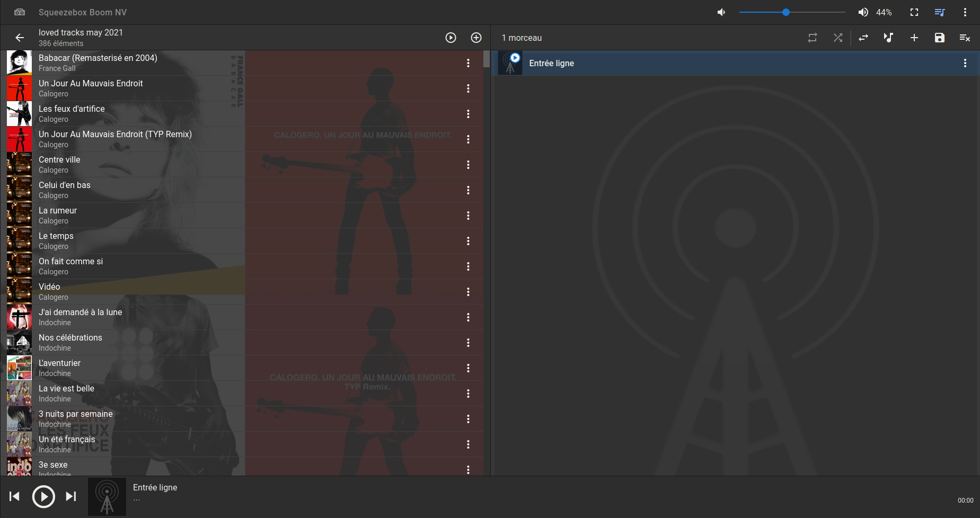This screenshot has width=980, height=518.
Task: Toggle fullscreen view
Action: (x=914, y=12)
